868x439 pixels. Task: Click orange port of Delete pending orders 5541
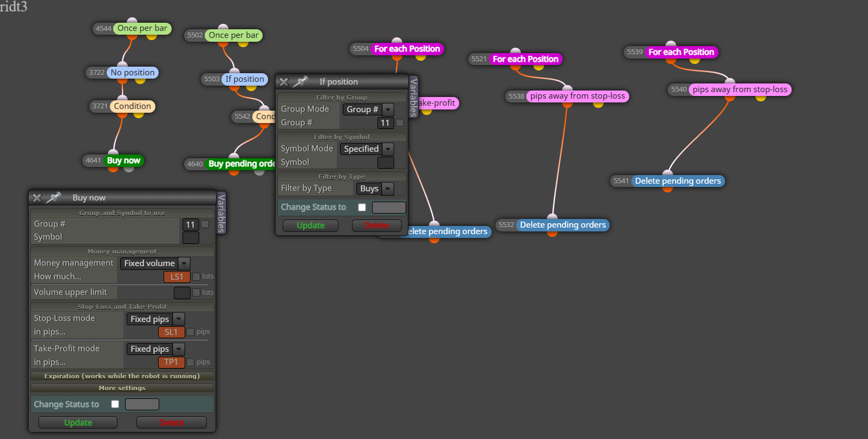tap(668, 189)
